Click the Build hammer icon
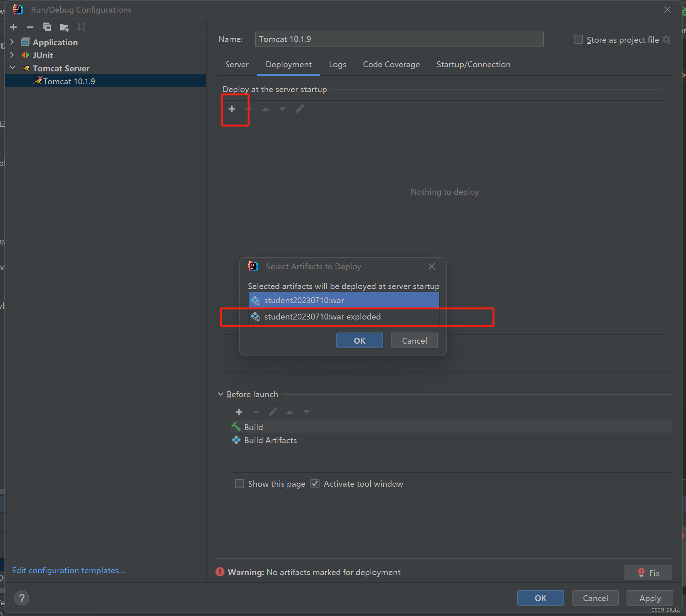The height and width of the screenshot is (616, 686). point(236,427)
